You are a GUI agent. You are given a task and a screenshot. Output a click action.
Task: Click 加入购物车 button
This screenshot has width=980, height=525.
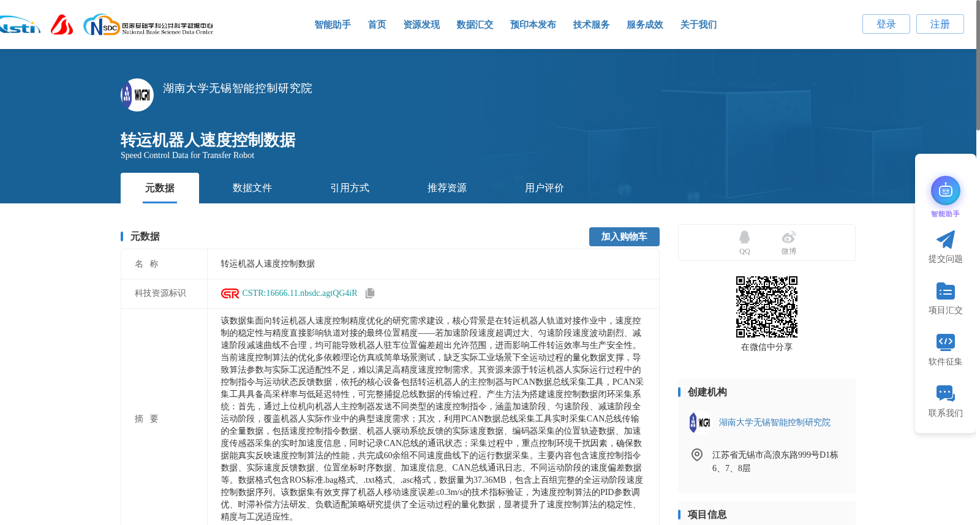tap(624, 236)
